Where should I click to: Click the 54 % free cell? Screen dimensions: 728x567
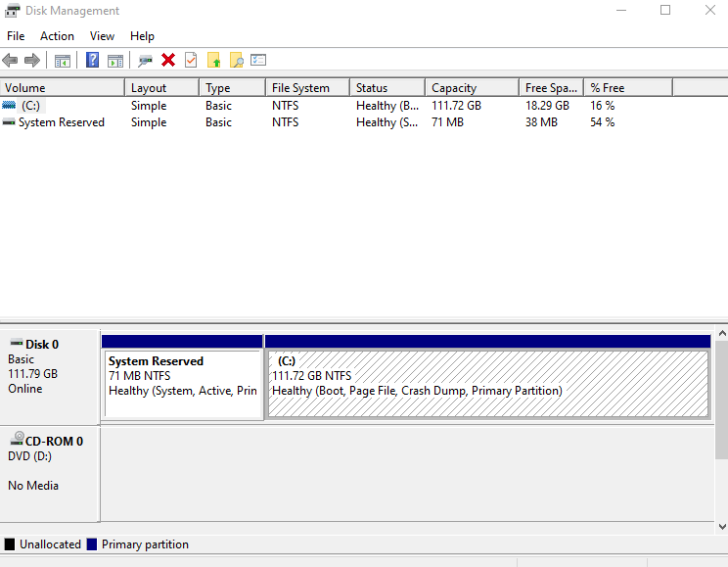[x=602, y=122]
